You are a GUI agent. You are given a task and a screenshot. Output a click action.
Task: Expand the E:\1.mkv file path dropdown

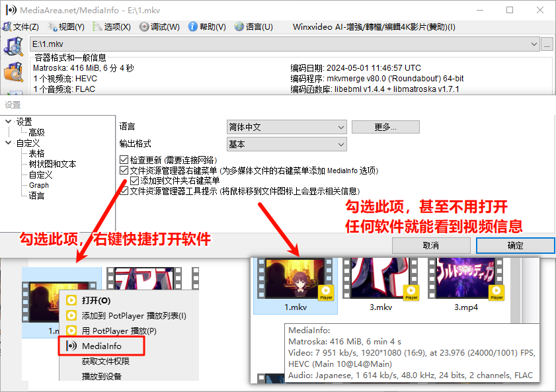tap(534, 44)
